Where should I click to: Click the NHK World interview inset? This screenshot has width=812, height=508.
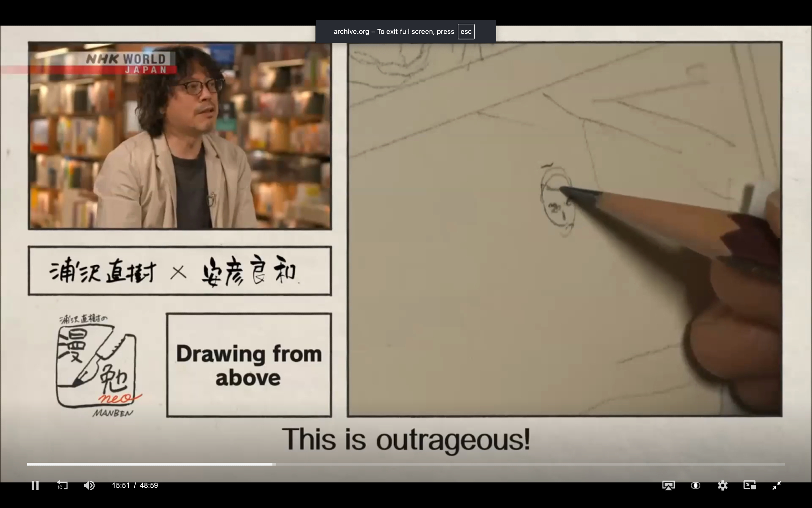(180, 136)
